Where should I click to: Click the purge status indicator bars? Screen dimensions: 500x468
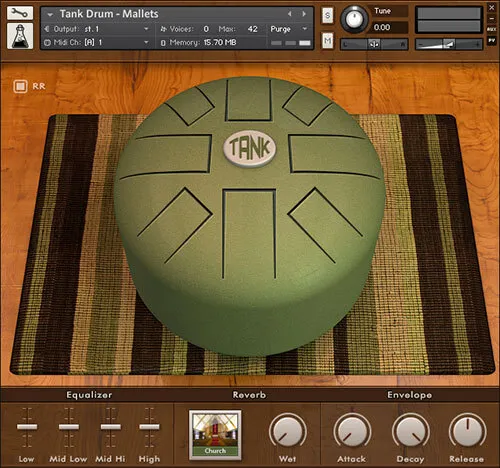[x=290, y=43]
